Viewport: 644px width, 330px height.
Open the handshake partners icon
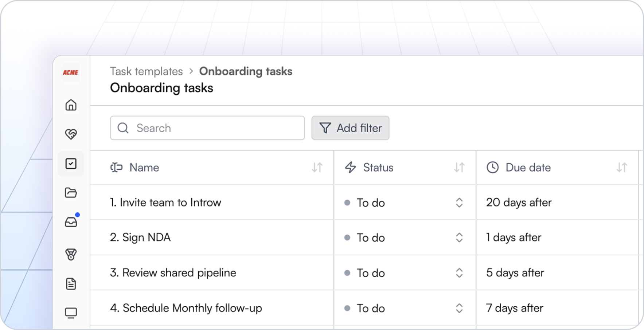point(71,134)
